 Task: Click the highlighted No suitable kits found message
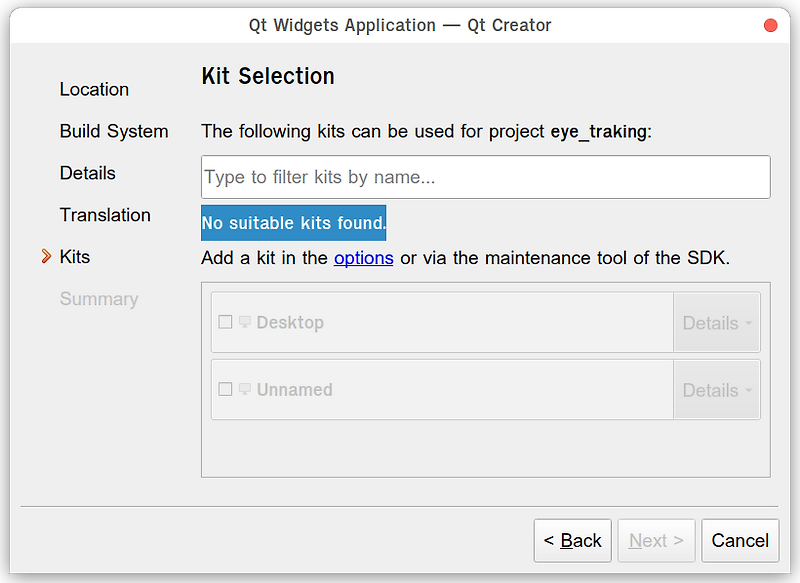click(293, 223)
